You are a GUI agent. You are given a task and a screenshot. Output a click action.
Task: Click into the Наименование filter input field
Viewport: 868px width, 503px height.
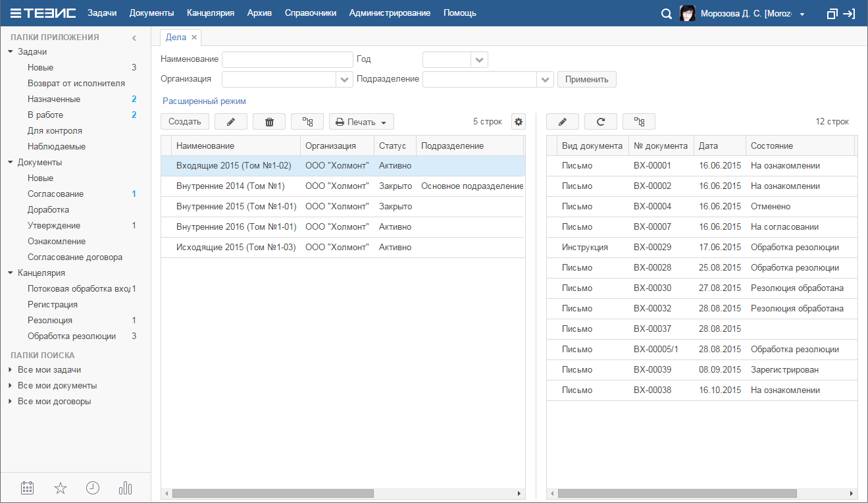pos(287,60)
